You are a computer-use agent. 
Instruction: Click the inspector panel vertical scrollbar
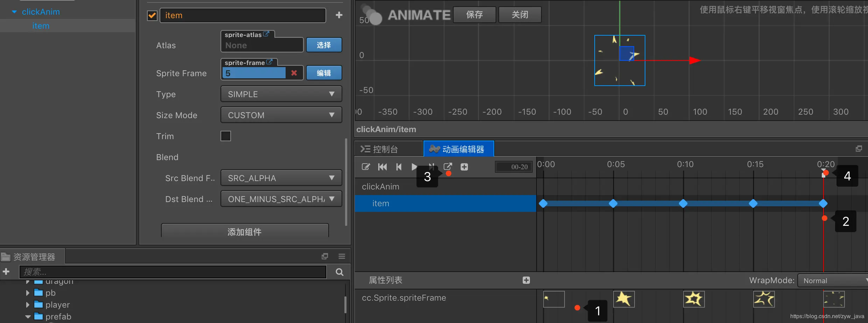coord(346,182)
